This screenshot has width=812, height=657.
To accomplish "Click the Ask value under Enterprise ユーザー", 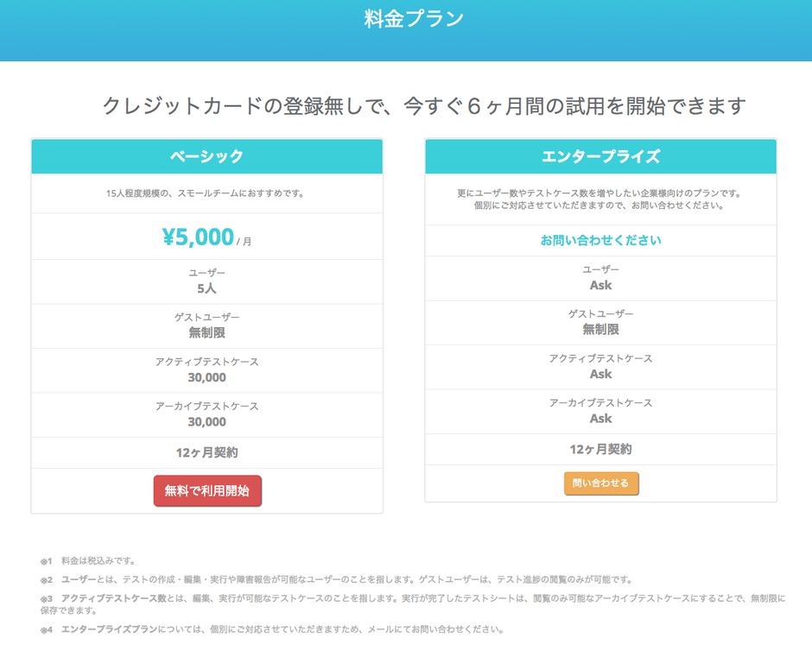I will [x=600, y=285].
